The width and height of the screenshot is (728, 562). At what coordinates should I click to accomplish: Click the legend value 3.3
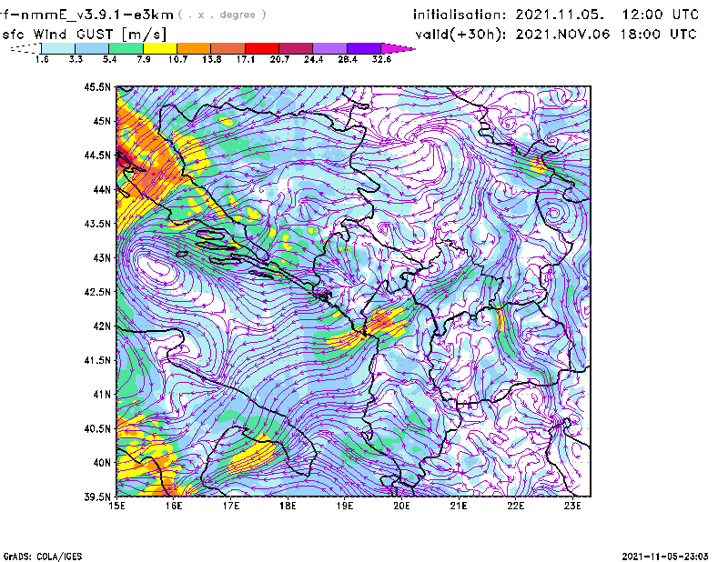(76, 59)
